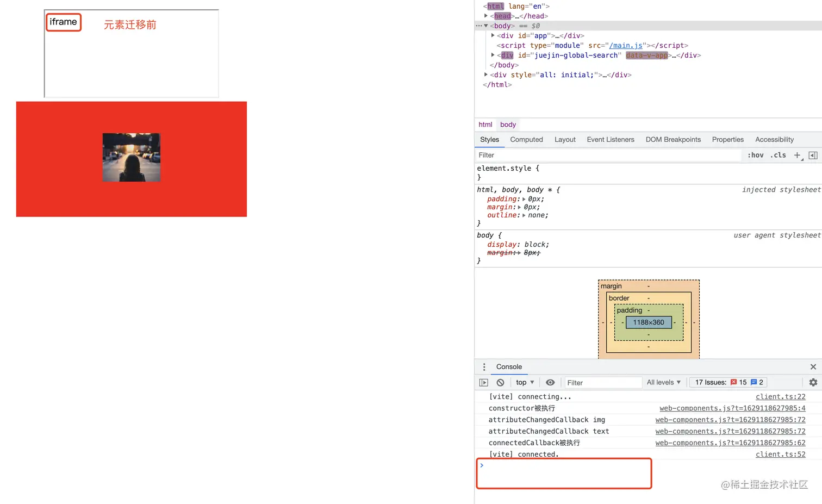Close the console drawer
The image size is (822, 504).
(813, 367)
